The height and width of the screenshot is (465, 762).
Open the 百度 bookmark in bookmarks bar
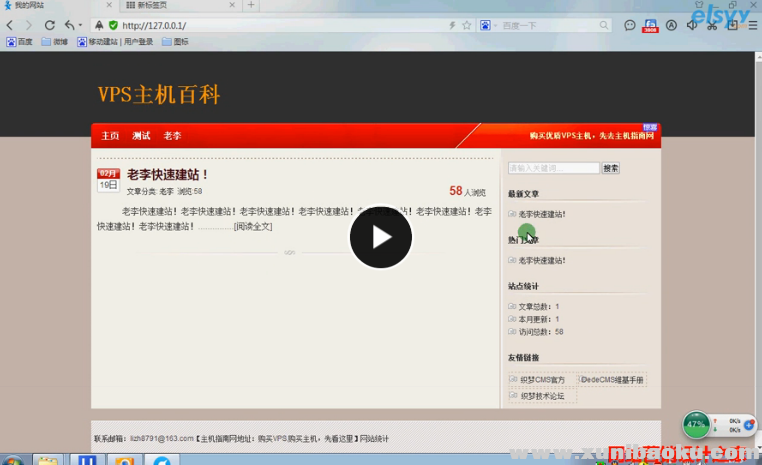[20, 42]
